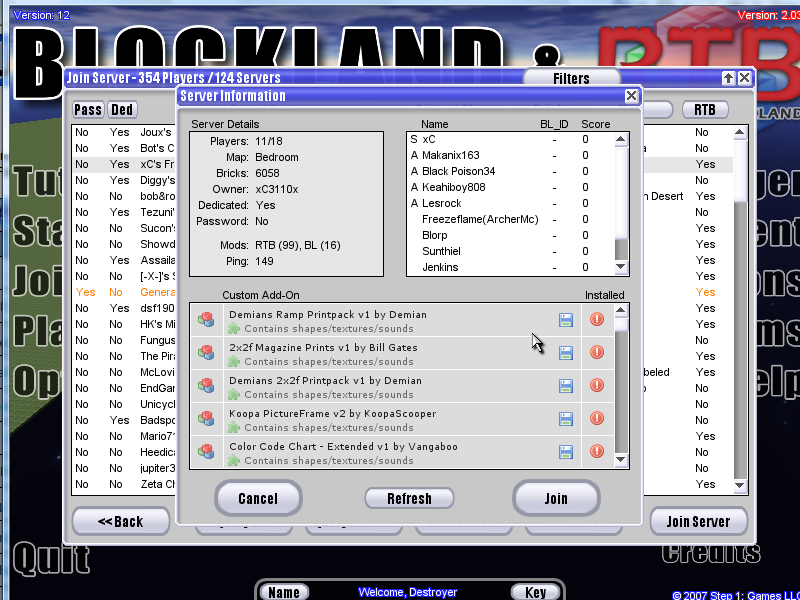Click the bricks icon beside Koopa PictureFrame
The width and height of the screenshot is (800, 600).
pos(206,419)
